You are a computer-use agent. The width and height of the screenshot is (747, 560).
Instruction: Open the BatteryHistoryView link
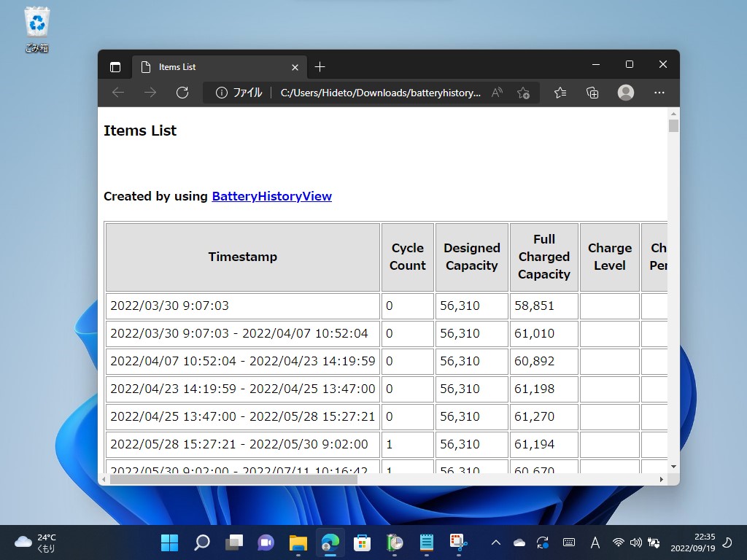point(271,196)
